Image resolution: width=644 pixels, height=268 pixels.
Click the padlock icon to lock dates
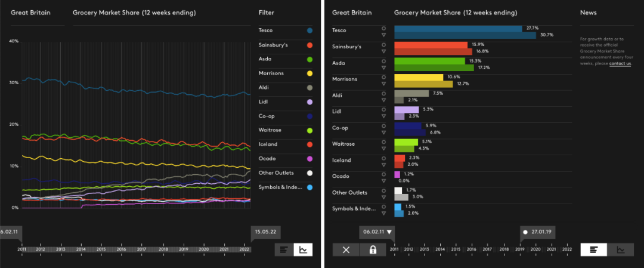(x=373, y=249)
